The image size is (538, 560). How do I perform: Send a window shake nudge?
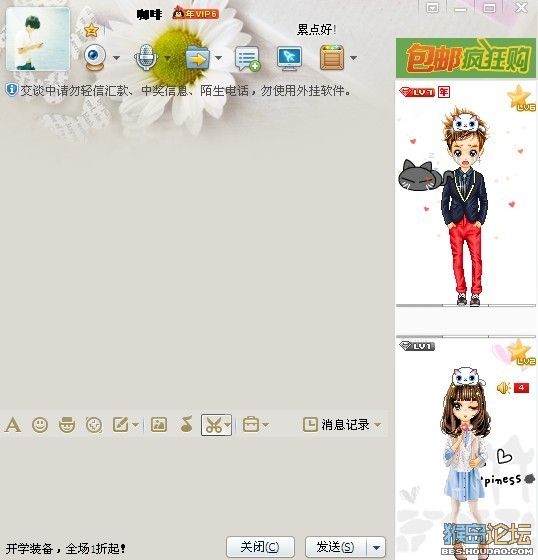94,425
